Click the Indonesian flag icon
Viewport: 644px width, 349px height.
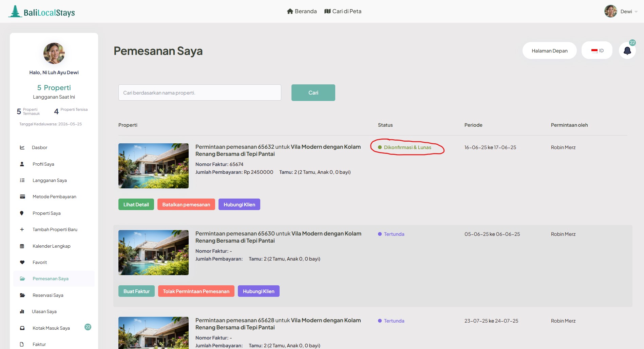(594, 51)
